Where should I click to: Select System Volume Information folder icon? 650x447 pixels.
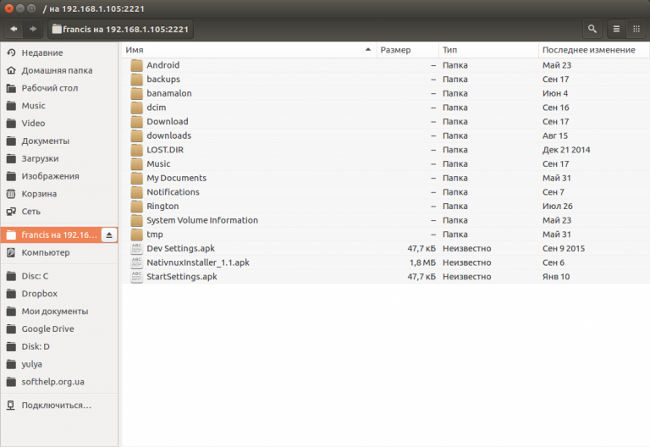(x=136, y=220)
